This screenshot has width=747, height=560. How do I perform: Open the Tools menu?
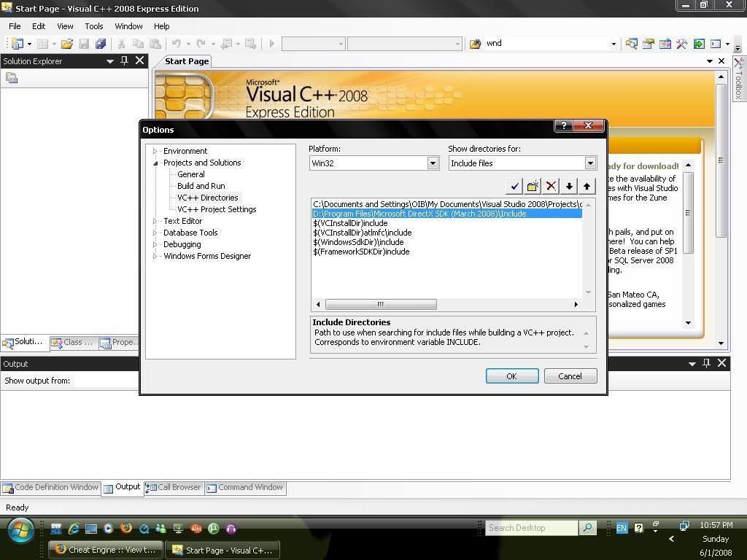pos(94,26)
